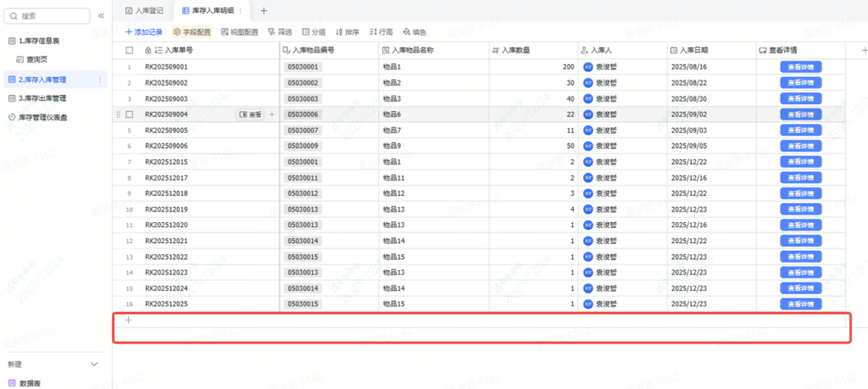Check the checkbox for row RK202509004
This screenshot has height=389, width=868.
(x=129, y=114)
